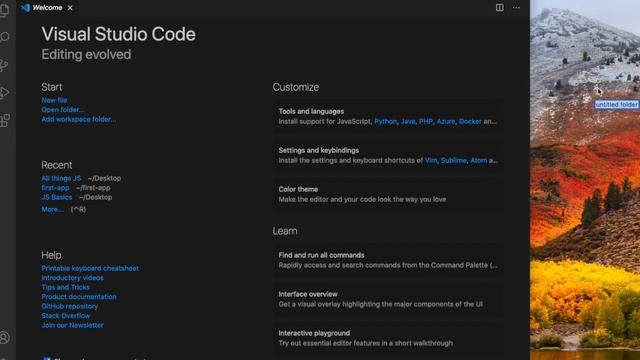Install Docker support link
Viewport: 640px width, 360px height.
[470, 121]
